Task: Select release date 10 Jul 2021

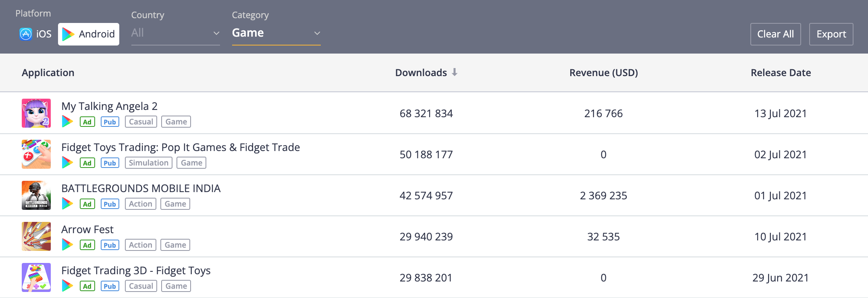Action: [x=781, y=237]
